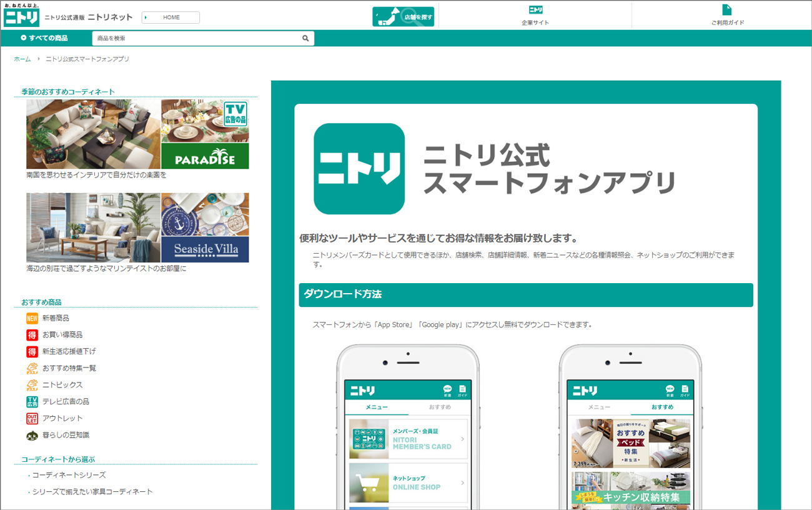Image resolution: width=812 pixels, height=510 pixels.
Task: Click the ホーム breadcrumb link
Action: pyautogui.click(x=22, y=59)
